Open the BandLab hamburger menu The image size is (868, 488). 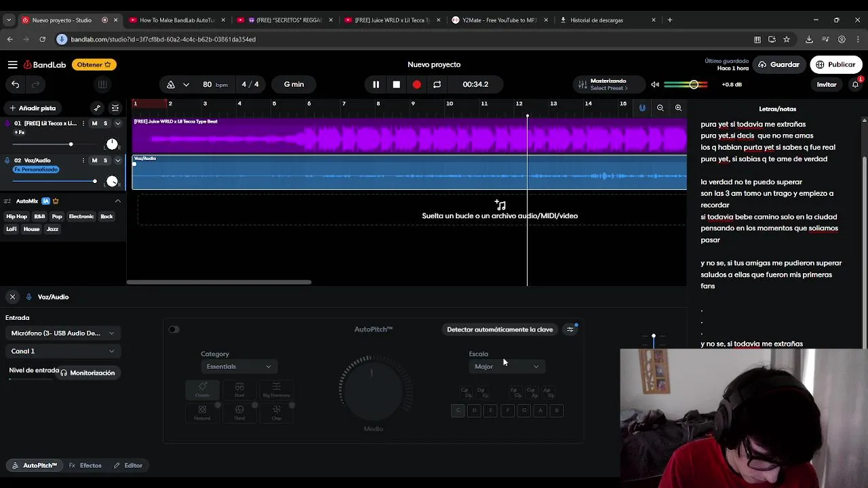click(12, 64)
